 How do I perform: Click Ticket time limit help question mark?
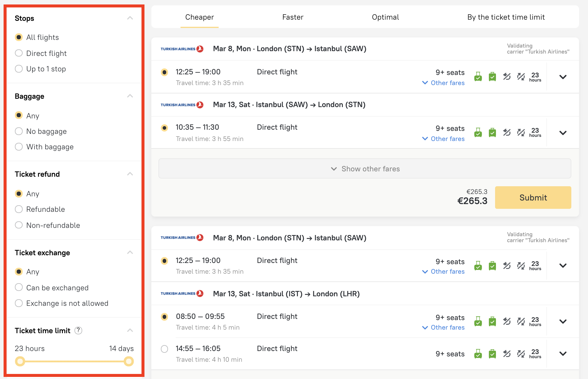click(78, 331)
